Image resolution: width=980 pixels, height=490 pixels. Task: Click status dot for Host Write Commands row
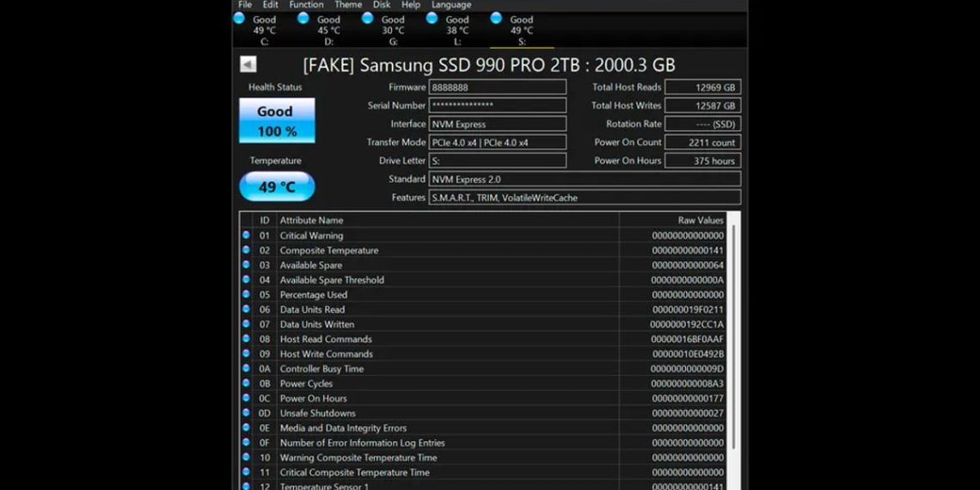pos(246,354)
